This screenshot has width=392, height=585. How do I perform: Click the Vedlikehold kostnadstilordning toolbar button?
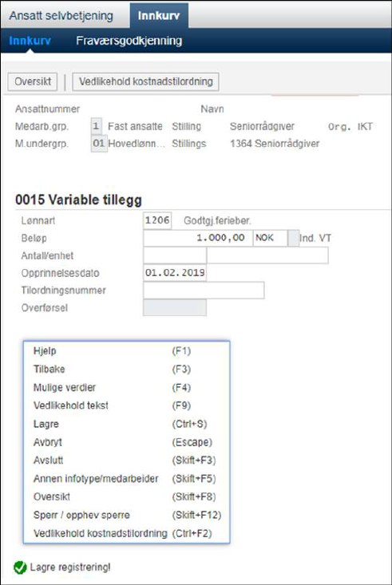click(x=145, y=81)
